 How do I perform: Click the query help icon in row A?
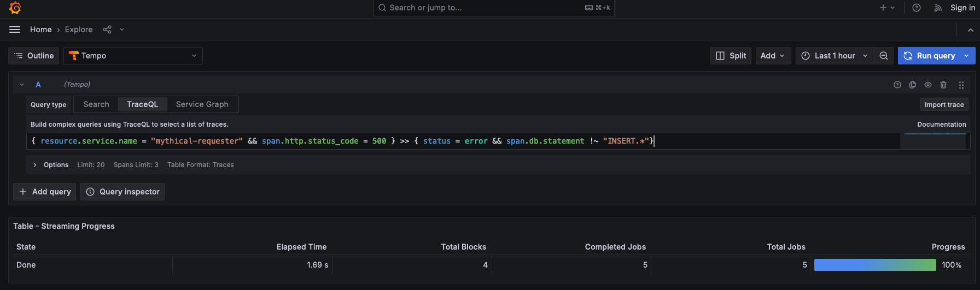click(897, 85)
